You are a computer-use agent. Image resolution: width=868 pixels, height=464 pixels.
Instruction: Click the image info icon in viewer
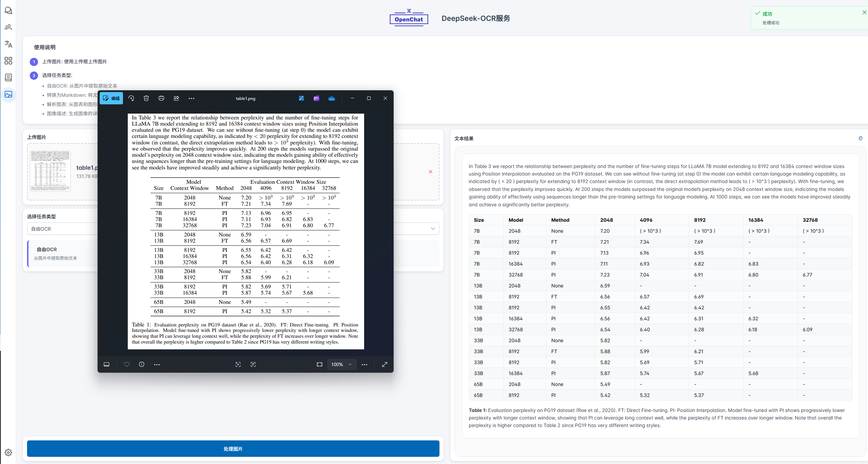[141, 364]
